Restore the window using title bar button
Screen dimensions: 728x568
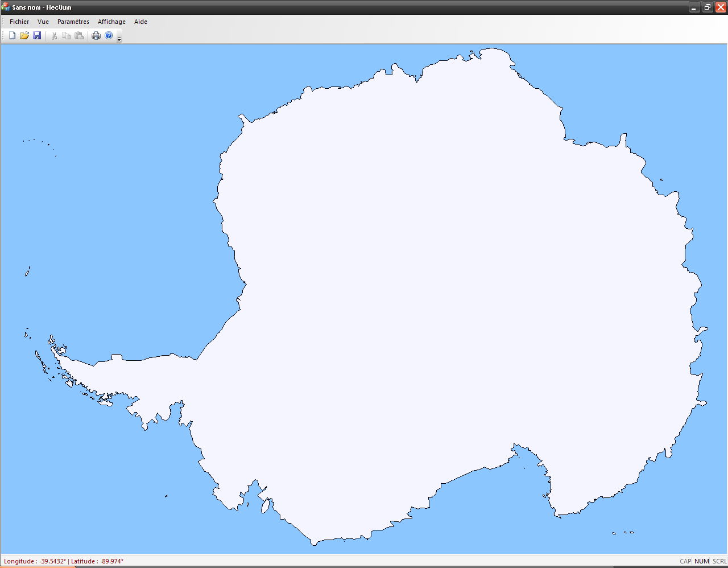point(708,7)
